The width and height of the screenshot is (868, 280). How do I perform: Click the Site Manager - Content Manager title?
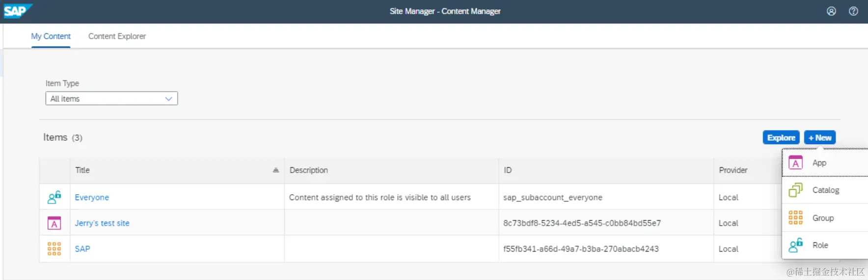[x=445, y=11]
